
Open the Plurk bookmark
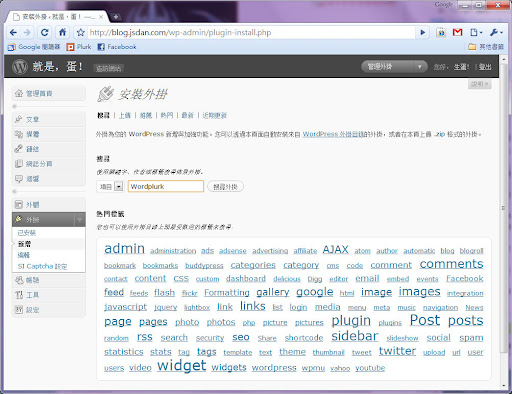click(79, 47)
